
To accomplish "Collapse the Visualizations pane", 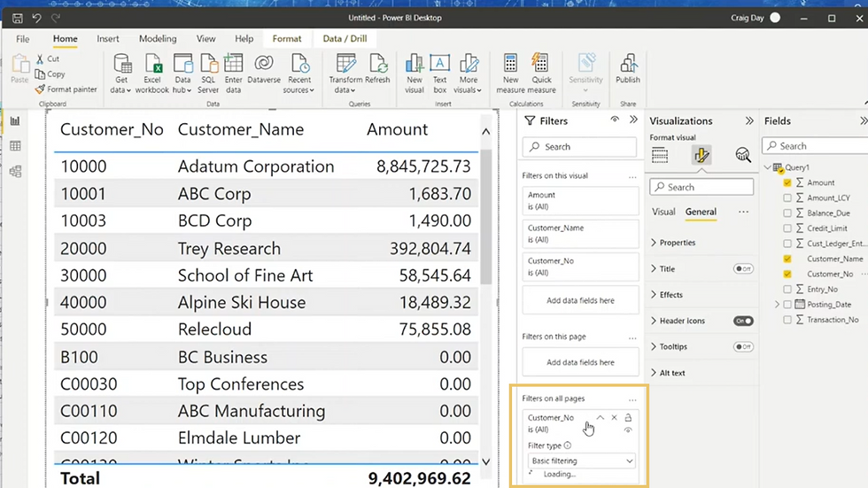I will pyautogui.click(x=749, y=120).
